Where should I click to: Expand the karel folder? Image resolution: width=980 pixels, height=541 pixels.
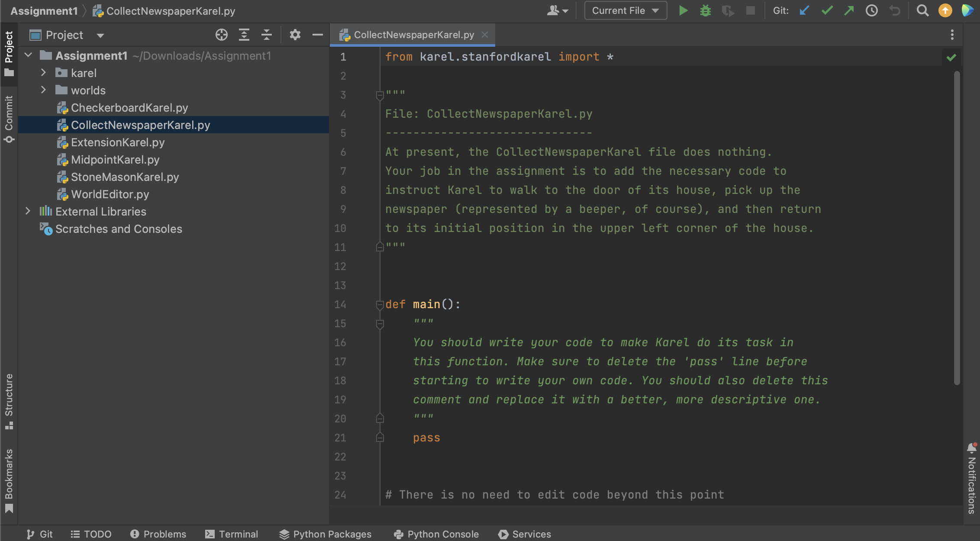(x=43, y=73)
